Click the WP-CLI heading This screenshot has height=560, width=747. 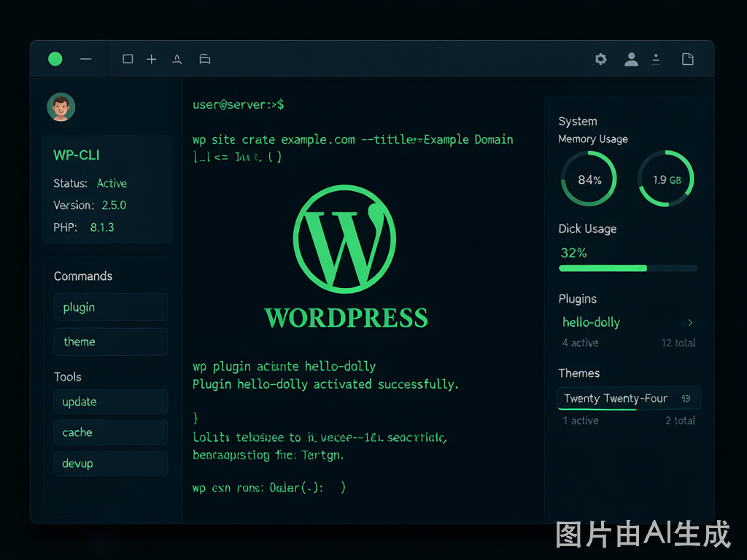coord(76,155)
